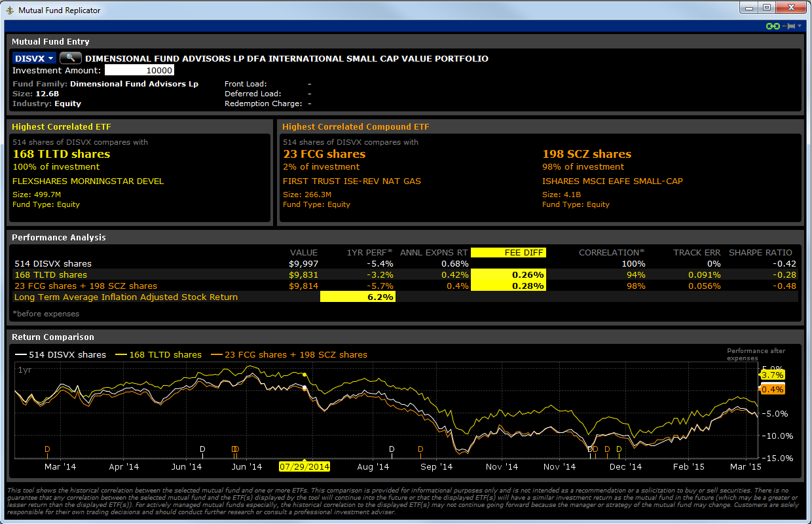Click the highlighted 6.2% inflation adjusted return value
This screenshot has height=524, width=812.
[x=358, y=297]
